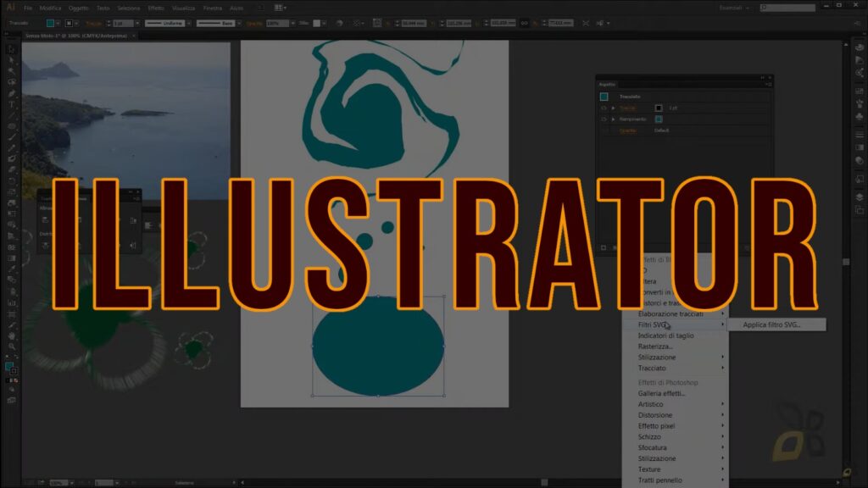Image resolution: width=868 pixels, height=488 pixels.
Task: Expand the Riempimento attribute triangle
Action: point(613,119)
